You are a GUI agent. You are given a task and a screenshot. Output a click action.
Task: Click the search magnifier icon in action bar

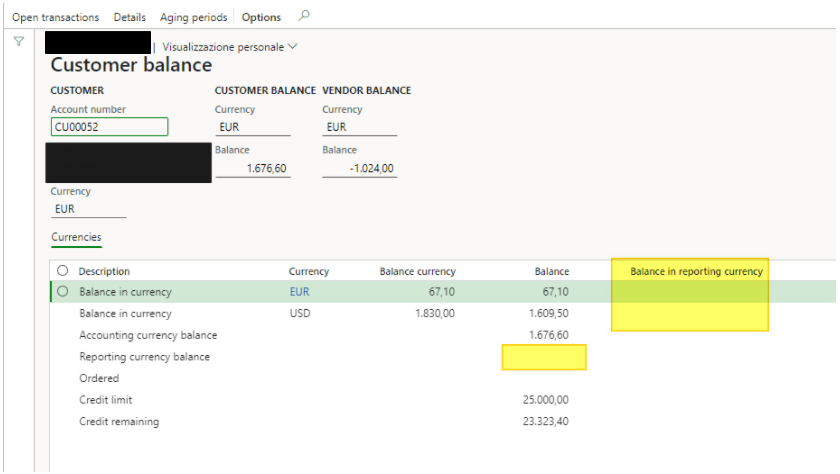click(x=304, y=16)
